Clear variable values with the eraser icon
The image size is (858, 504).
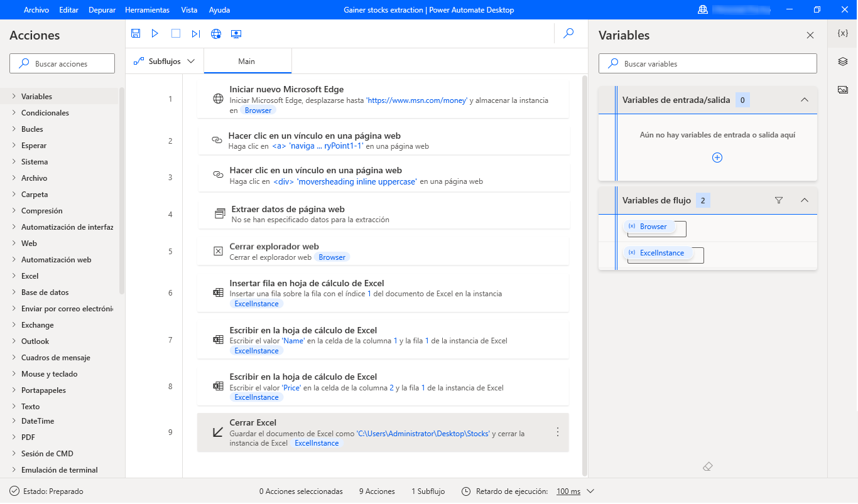coord(708,467)
